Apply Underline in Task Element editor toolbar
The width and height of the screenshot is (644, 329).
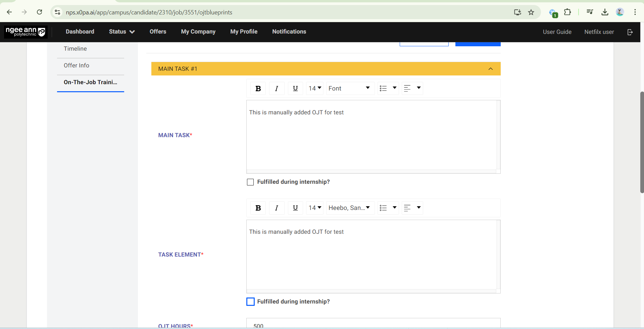[x=295, y=208]
